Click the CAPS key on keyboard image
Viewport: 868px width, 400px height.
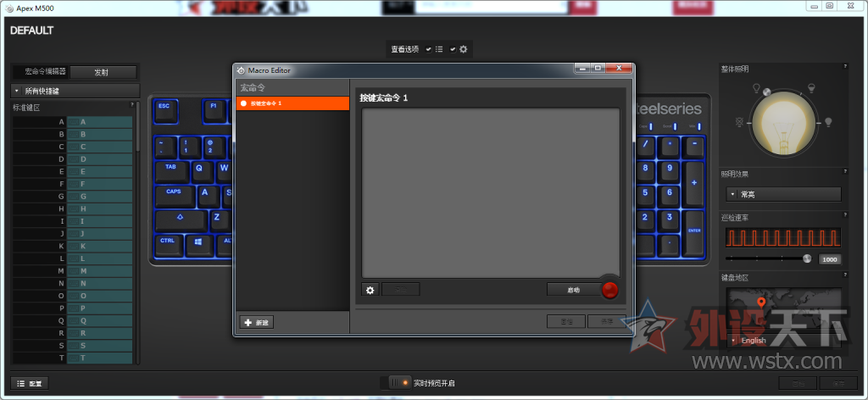[175, 197]
